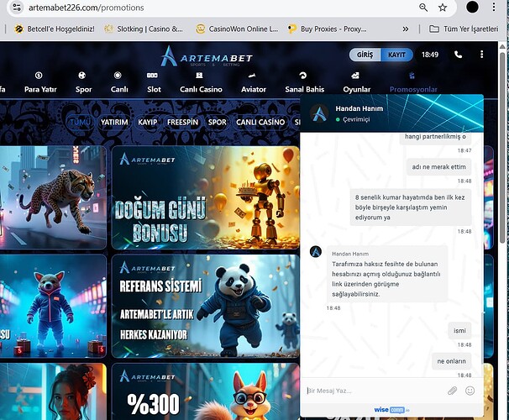This screenshot has height=420, width=509.
Task: Open the cheetah promotion card
Action: (x=53, y=197)
